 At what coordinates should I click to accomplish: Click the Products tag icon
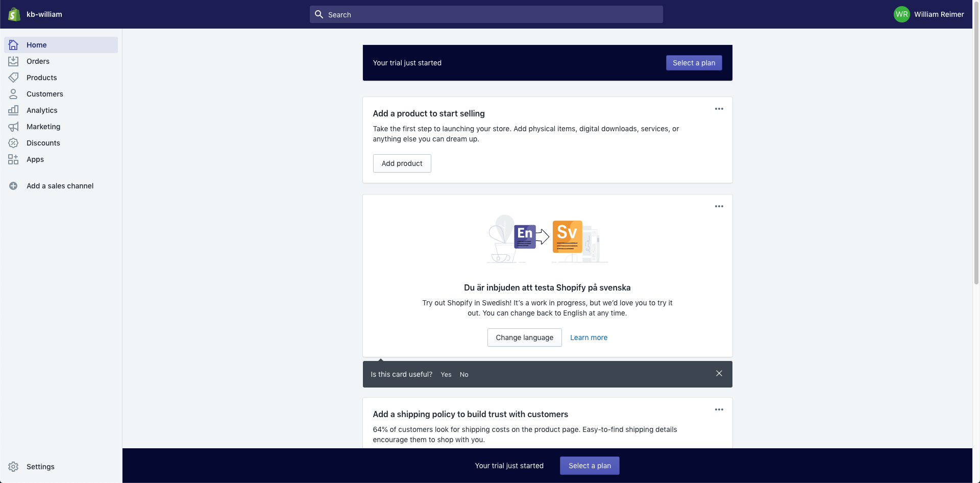13,78
